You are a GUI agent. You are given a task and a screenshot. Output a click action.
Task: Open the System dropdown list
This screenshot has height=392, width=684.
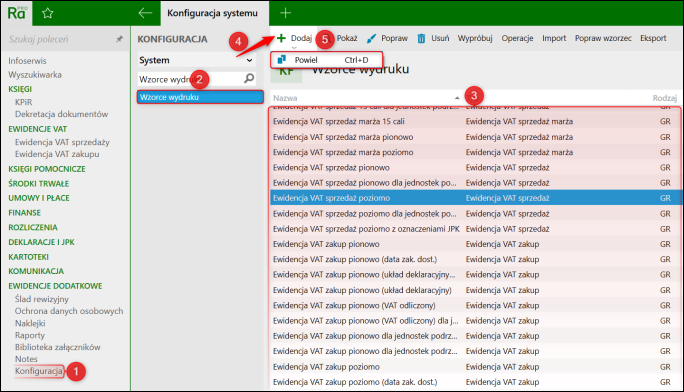[x=196, y=60]
